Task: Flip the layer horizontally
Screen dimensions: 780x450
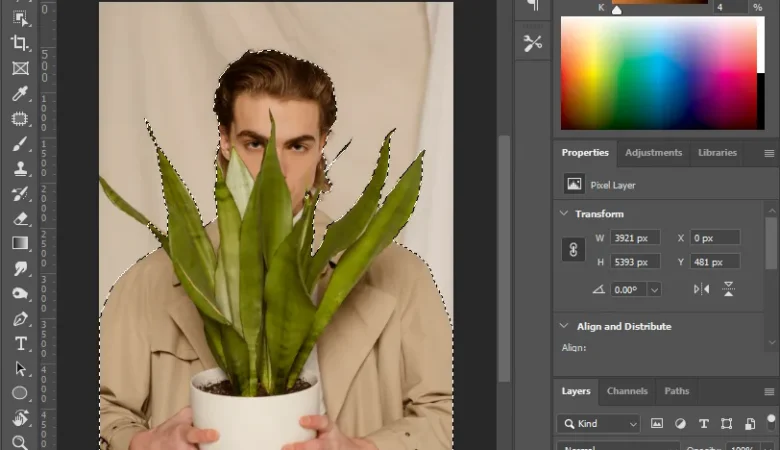Action: coord(701,289)
